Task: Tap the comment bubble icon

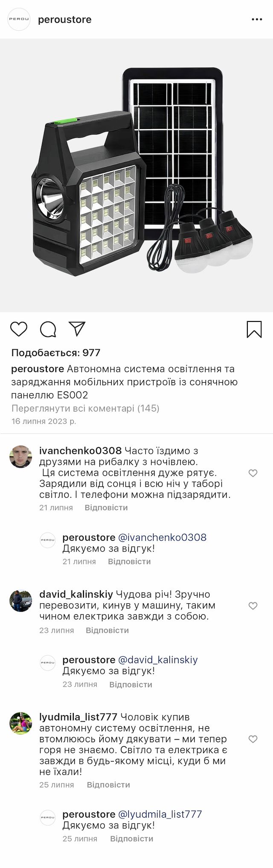Action: click(48, 329)
